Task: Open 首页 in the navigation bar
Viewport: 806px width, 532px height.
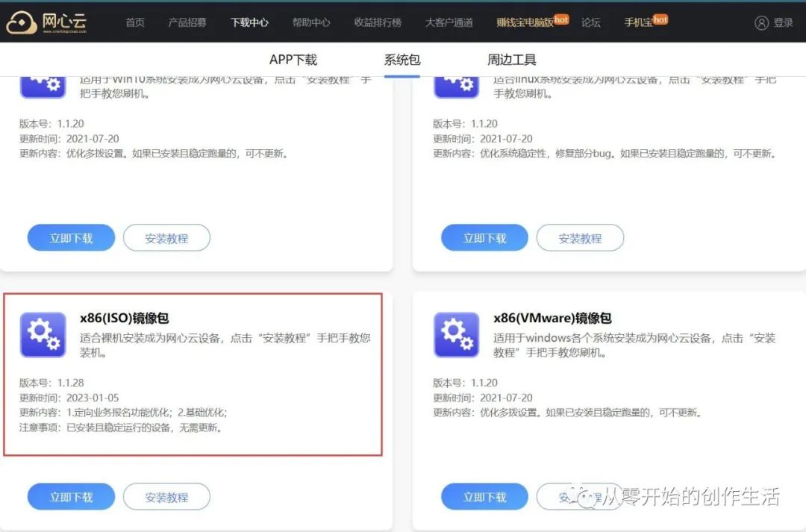Action: pos(135,22)
